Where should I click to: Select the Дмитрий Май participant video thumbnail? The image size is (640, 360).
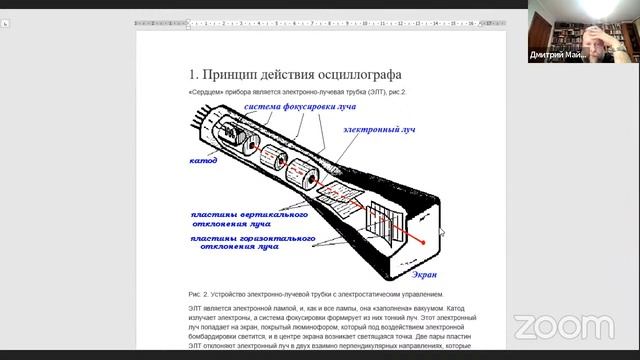[x=583, y=31]
